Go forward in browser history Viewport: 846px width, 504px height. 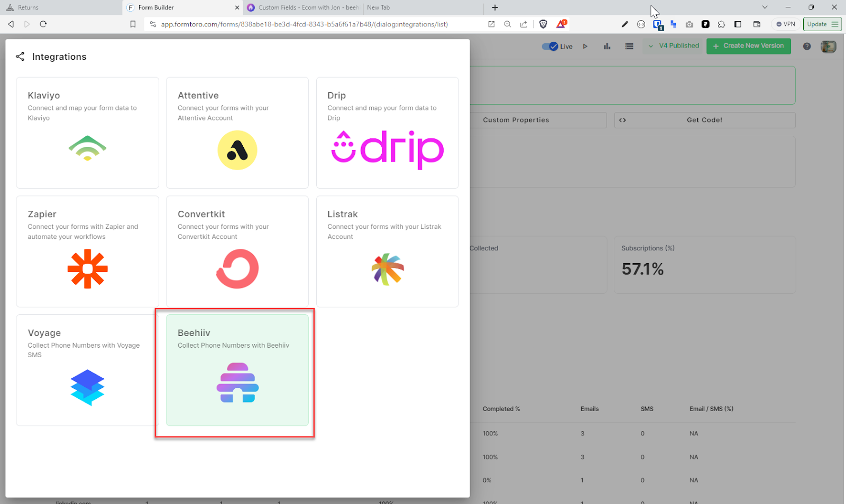click(x=27, y=24)
